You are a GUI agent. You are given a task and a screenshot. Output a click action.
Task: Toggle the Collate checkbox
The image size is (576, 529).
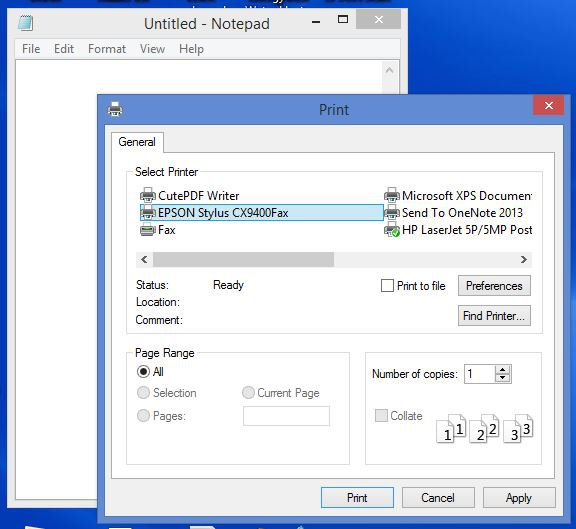(x=381, y=415)
